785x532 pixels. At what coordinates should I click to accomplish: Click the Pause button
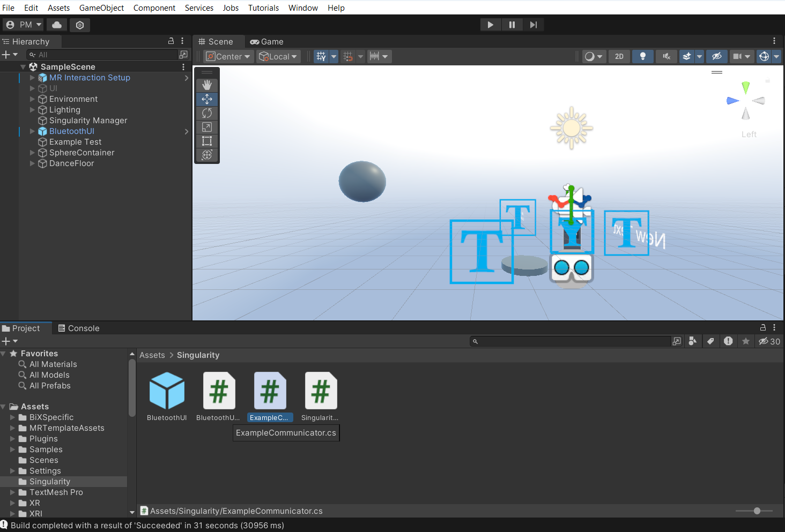click(x=512, y=25)
